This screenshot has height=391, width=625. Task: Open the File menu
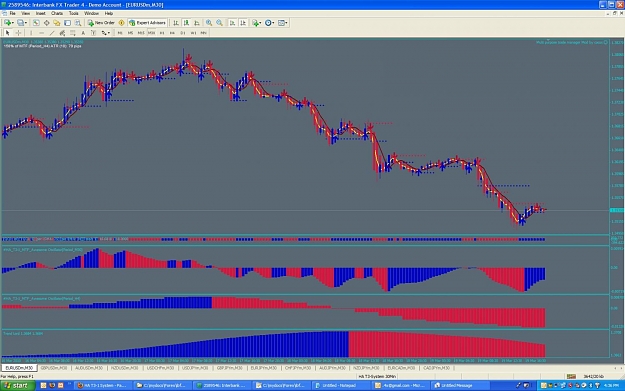pos(12,13)
